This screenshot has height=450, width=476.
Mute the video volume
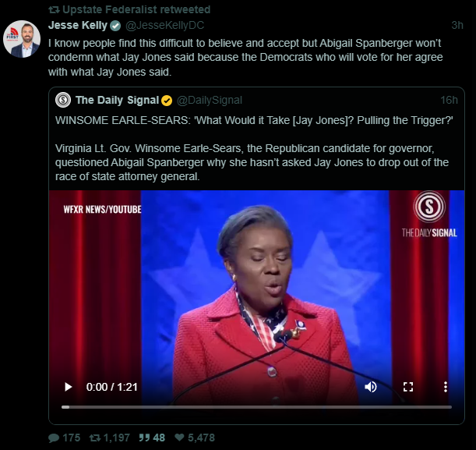(370, 387)
